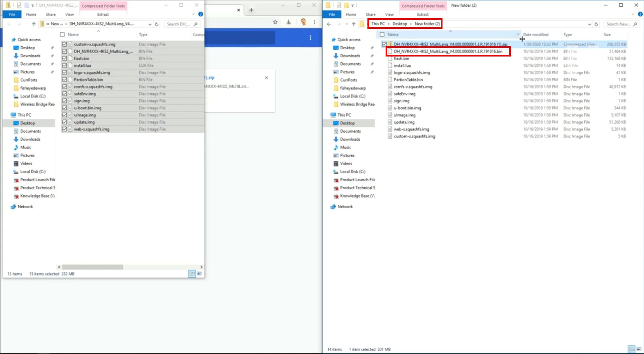Screen dimensions: 644x354
Task: Uncheck update.img checkbox in the zip window
Action: (x=64, y=122)
